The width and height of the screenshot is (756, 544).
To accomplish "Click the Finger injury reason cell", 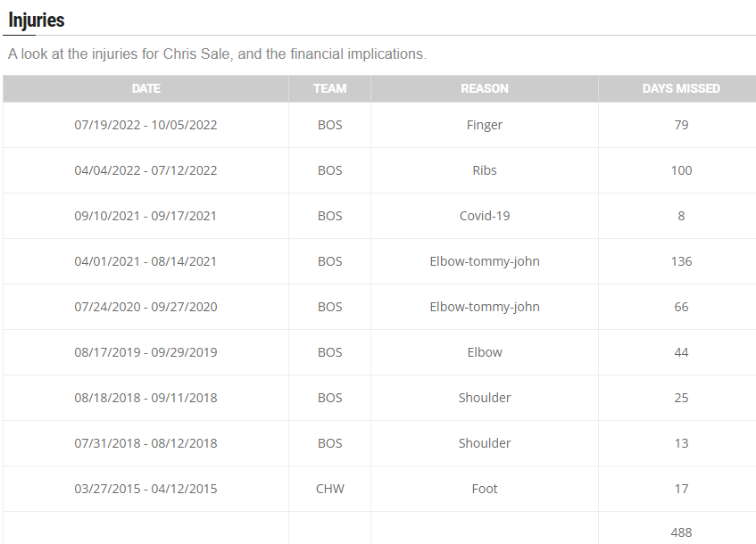I will pos(485,125).
